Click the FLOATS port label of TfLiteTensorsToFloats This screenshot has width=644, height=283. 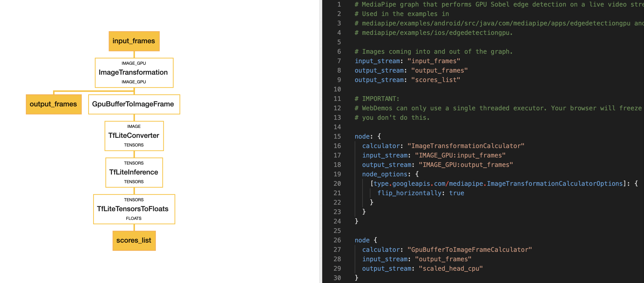[x=134, y=218]
